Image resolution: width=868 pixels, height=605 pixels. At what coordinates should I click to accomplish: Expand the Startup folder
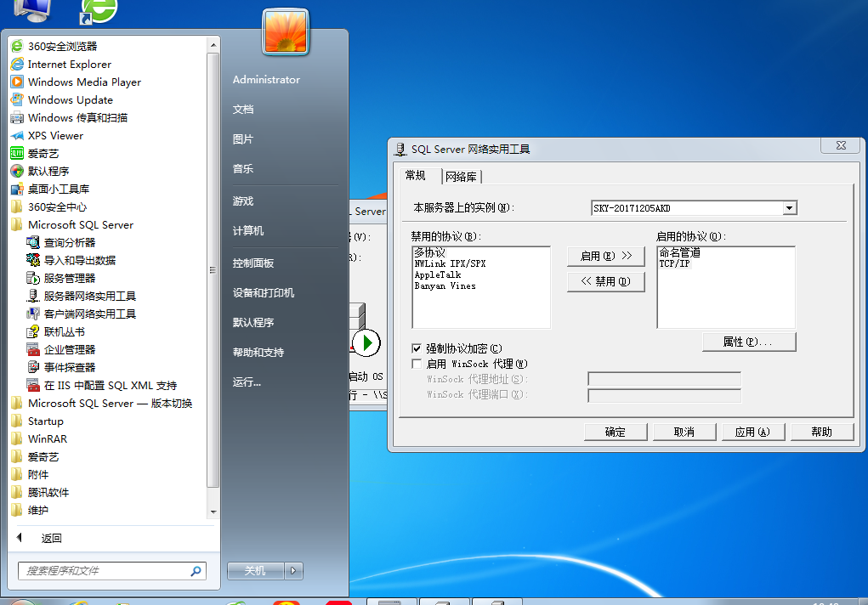[x=37, y=421]
